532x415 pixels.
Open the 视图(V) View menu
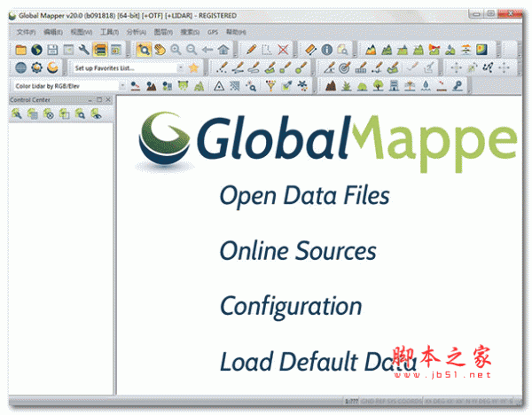pos(82,32)
